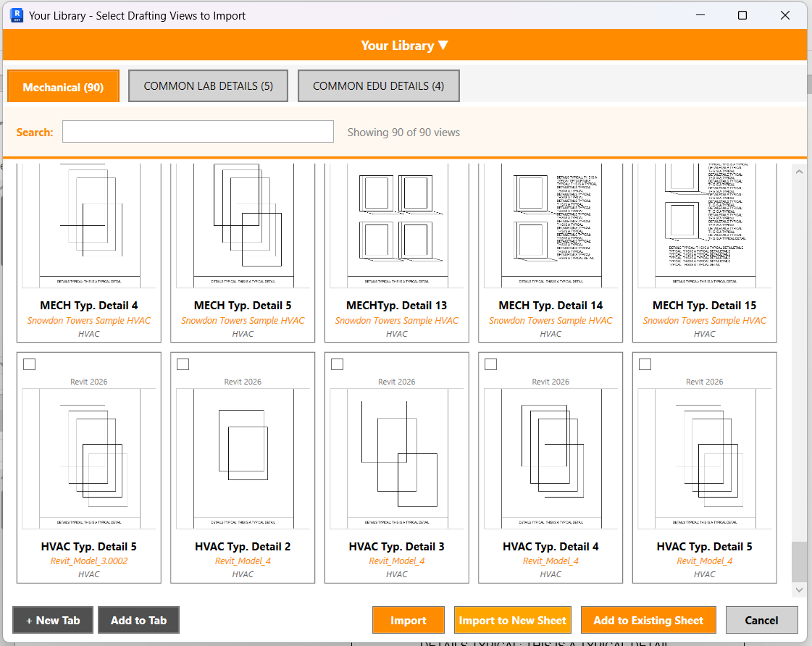The height and width of the screenshot is (646, 812).
Task: Select the MECHTyp. Detail 13 thumbnail
Action: (396, 225)
